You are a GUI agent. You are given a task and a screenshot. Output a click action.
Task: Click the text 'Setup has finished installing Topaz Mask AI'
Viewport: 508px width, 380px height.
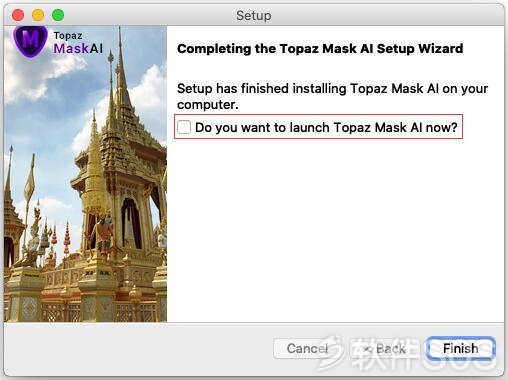tap(308, 89)
